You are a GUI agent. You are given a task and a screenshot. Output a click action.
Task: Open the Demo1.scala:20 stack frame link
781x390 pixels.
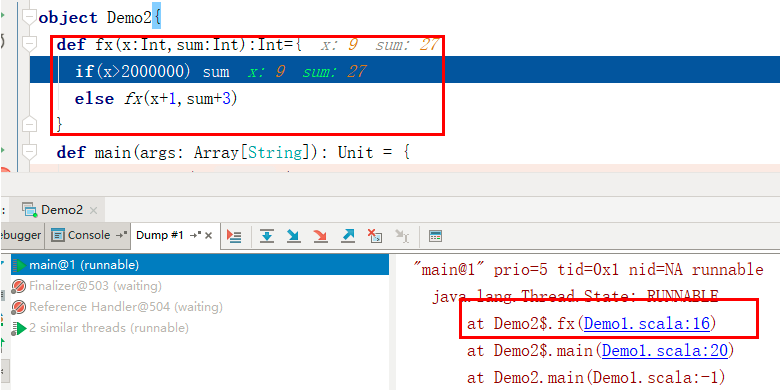pos(664,351)
